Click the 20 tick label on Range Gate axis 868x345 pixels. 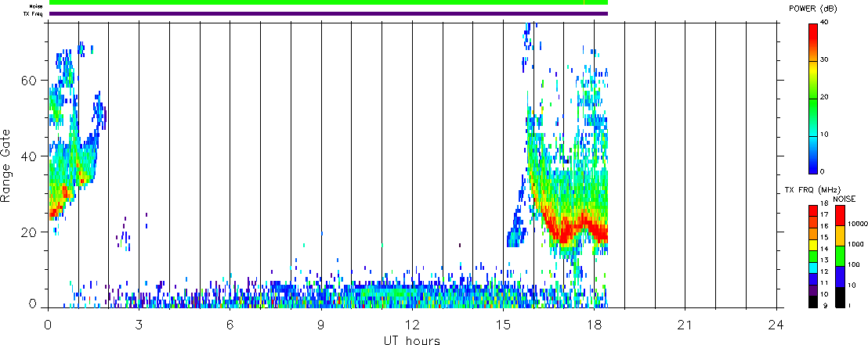click(29, 232)
